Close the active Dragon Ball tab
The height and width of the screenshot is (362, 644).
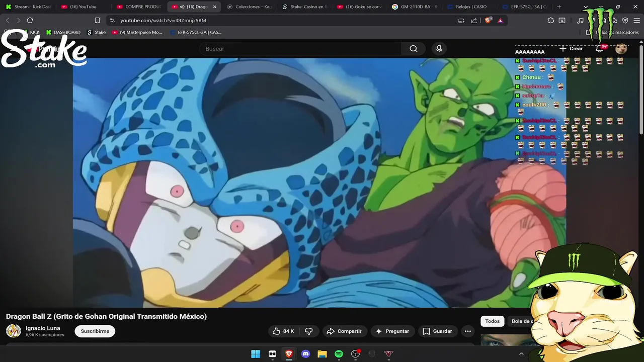pos(215,7)
